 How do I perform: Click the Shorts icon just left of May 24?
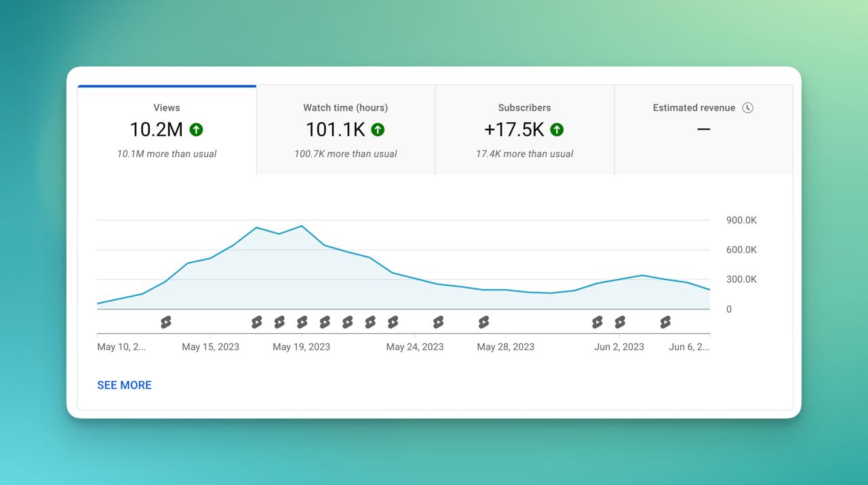coord(393,322)
